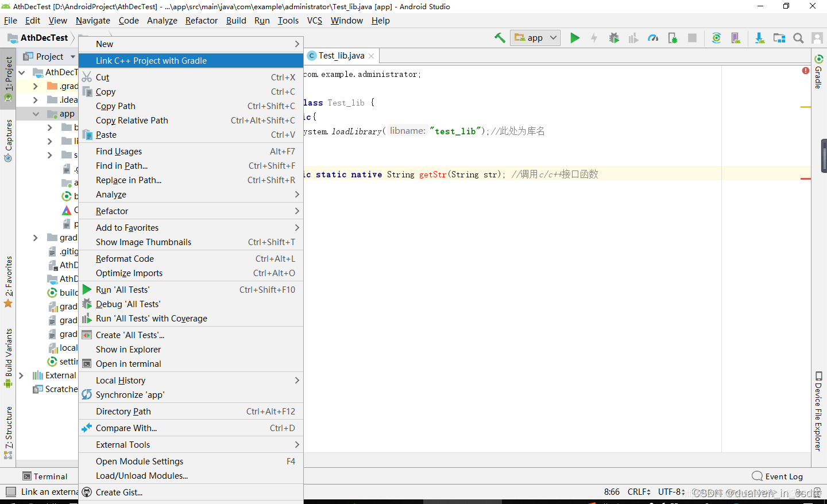Click the Apply Changes lightning icon
Image resolution: width=827 pixels, height=504 pixels.
tap(594, 38)
